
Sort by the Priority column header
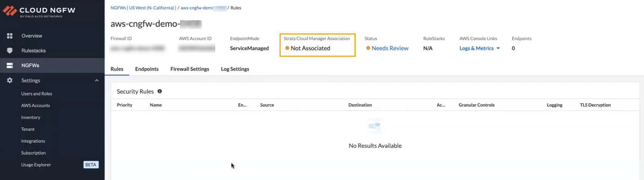click(125, 105)
